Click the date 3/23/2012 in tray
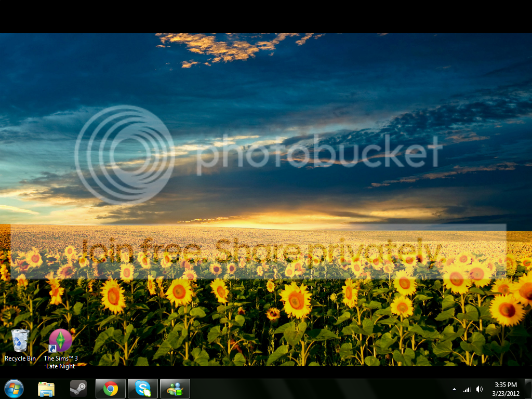The width and height of the screenshot is (532, 399). (x=506, y=394)
